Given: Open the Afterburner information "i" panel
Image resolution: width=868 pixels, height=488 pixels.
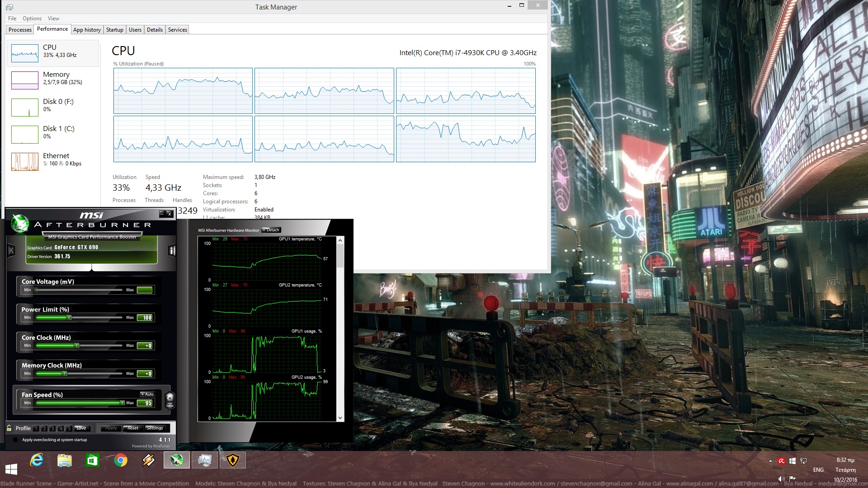Looking at the screenshot, I should (171, 251).
